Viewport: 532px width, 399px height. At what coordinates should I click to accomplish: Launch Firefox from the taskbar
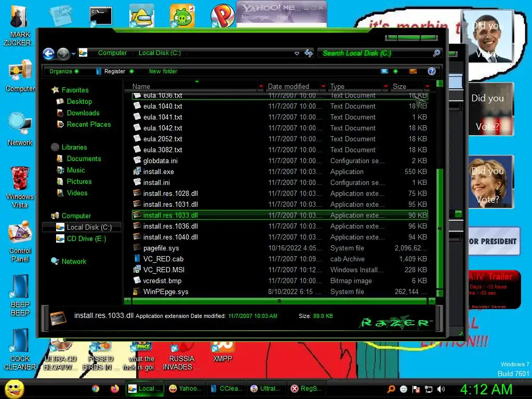[x=115, y=389]
